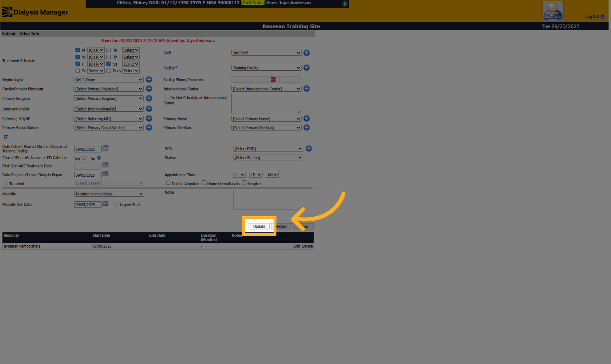Check the Double Amputee checkbox
Viewport: 611px width, 364px height.
168,183
